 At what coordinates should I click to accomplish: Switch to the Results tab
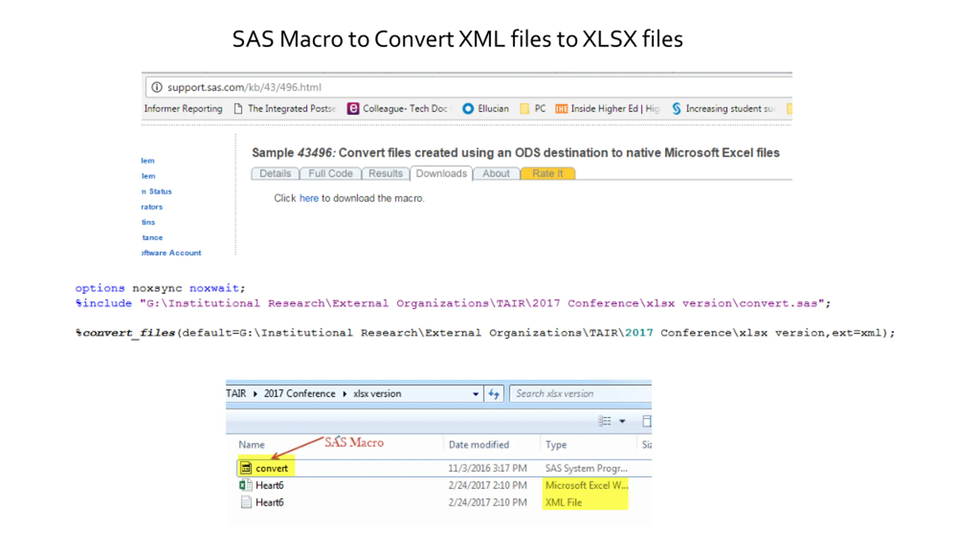tap(385, 173)
